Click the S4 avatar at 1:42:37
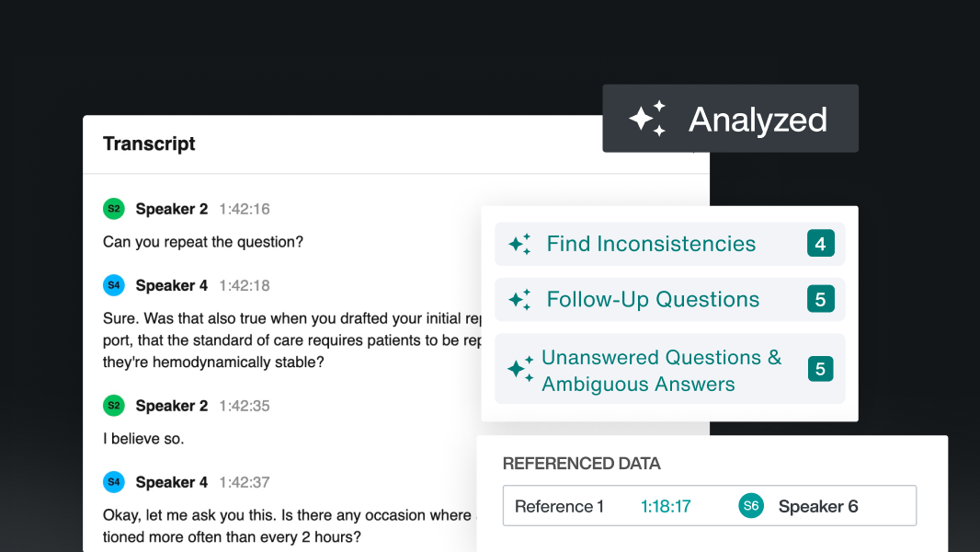 point(113,482)
